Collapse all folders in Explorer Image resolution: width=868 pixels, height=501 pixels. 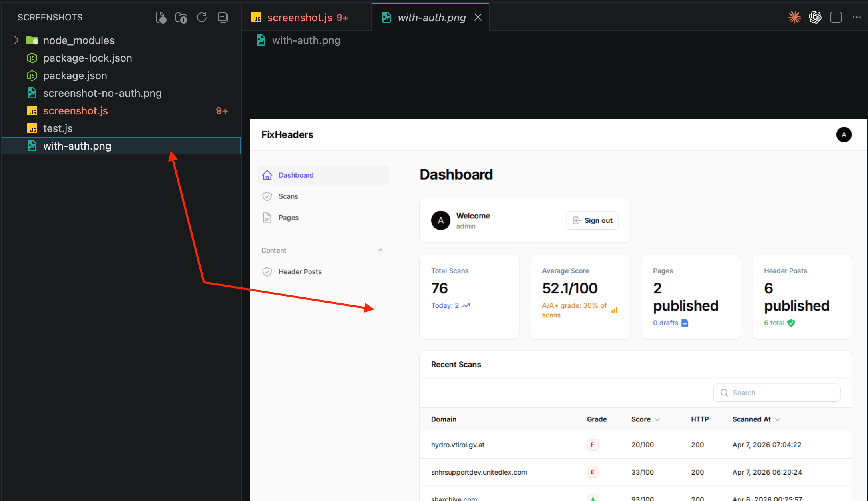223,17
